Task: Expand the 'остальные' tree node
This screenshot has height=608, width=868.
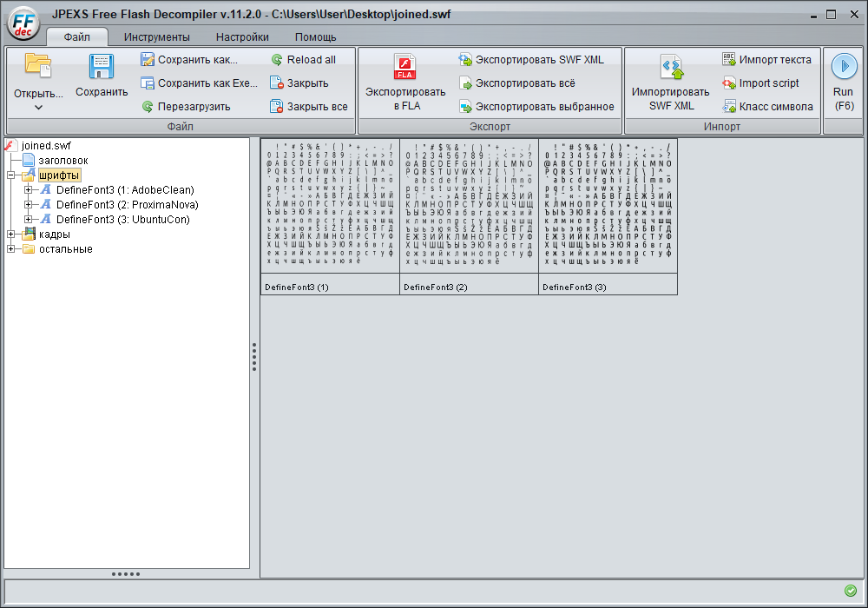Action: [10, 249]
